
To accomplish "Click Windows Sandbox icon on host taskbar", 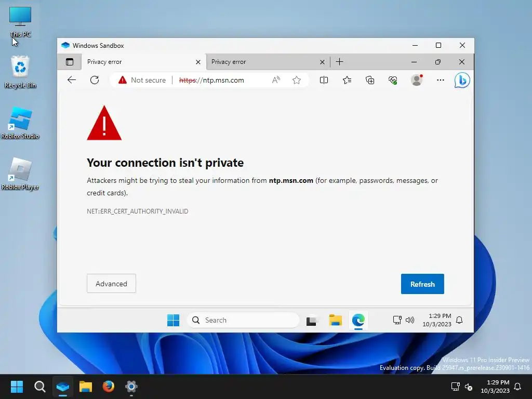I will point(63,387).
